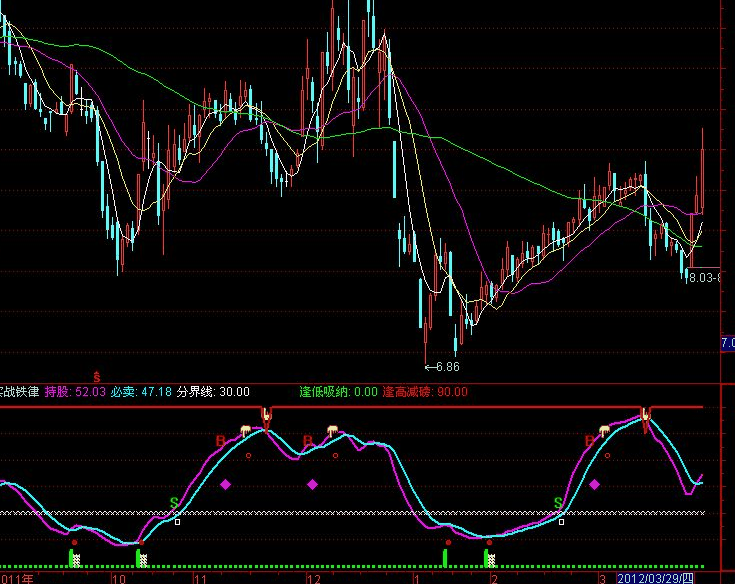Click the red V marker in late November
The width and height of the screenshot is (735, 584).
(266, 419)
